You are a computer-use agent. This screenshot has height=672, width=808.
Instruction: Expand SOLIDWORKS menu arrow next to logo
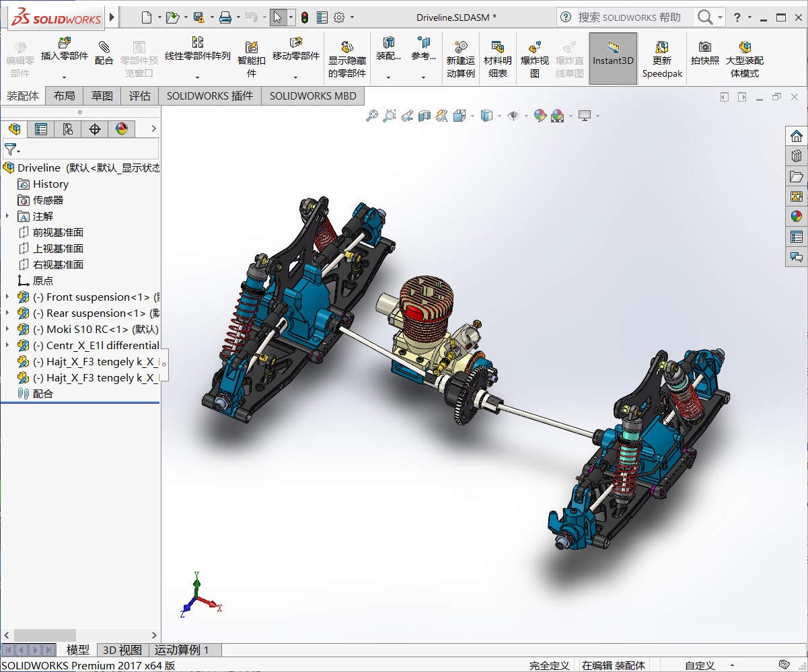112,17
